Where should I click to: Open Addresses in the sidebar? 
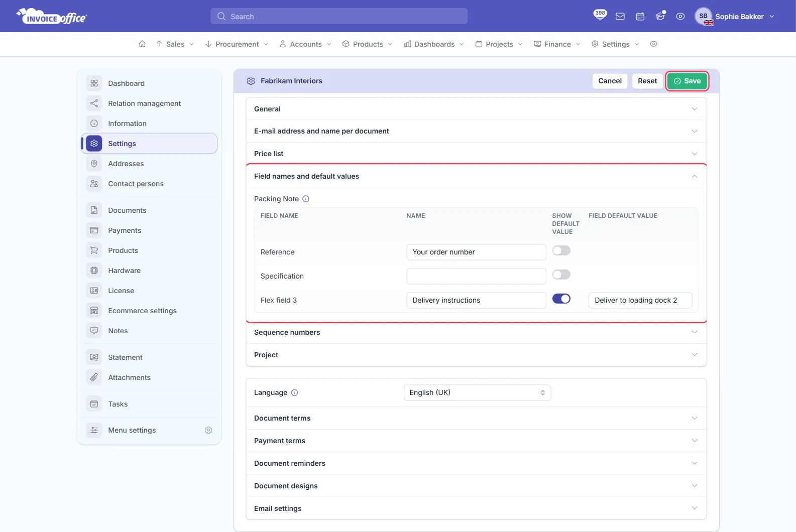[x=149, y=164]
